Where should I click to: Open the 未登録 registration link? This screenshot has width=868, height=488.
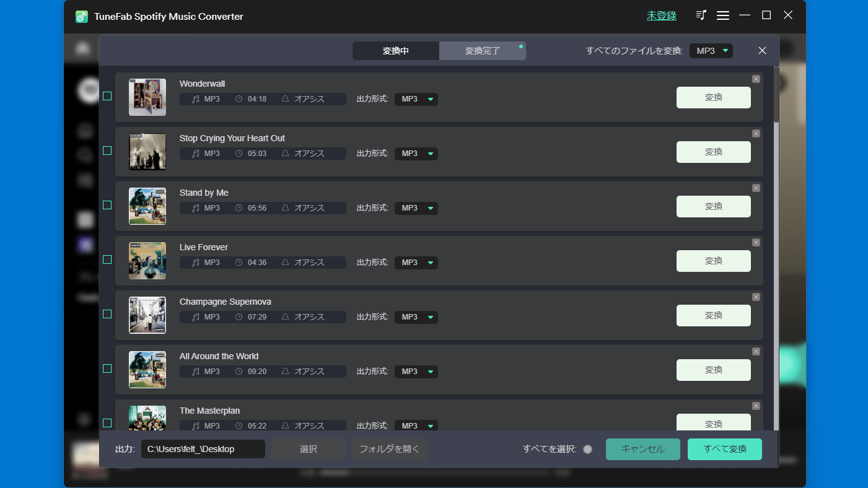point(662,16)
